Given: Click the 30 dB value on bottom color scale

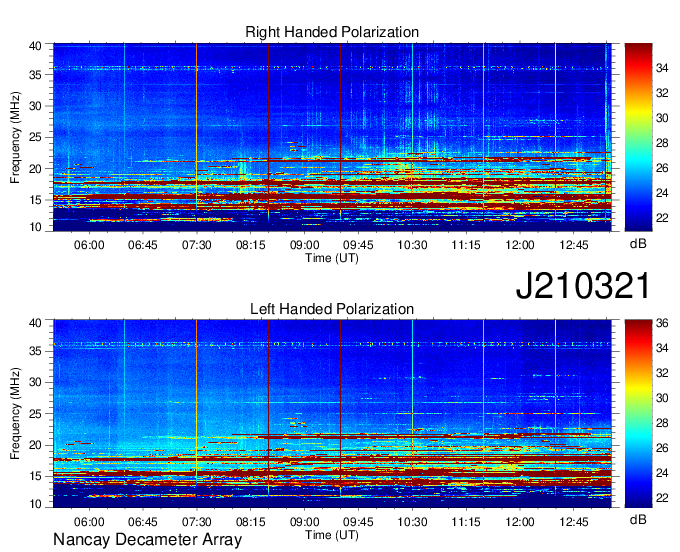Looking at the screenshot, I should (662, 398).
